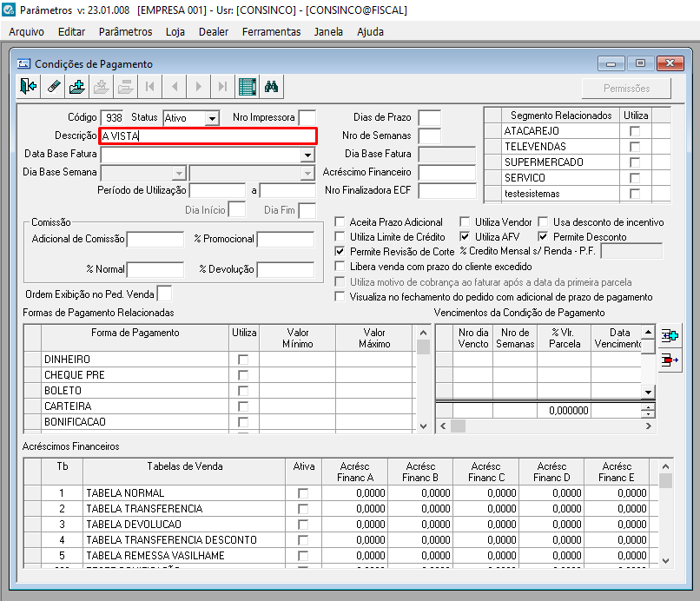
Task: Open first Dia Base Semana dropdown
Action: point(179,173)
